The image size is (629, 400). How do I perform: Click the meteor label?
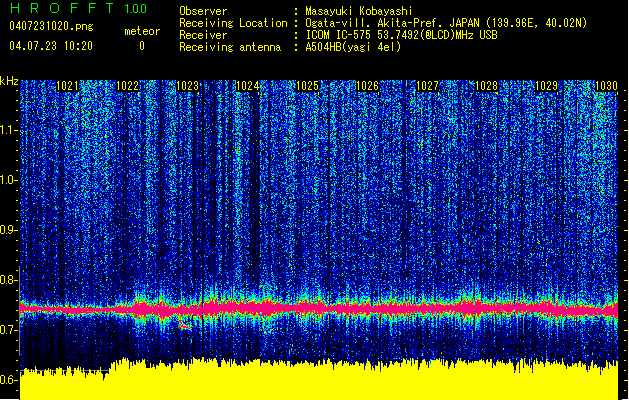141,32
